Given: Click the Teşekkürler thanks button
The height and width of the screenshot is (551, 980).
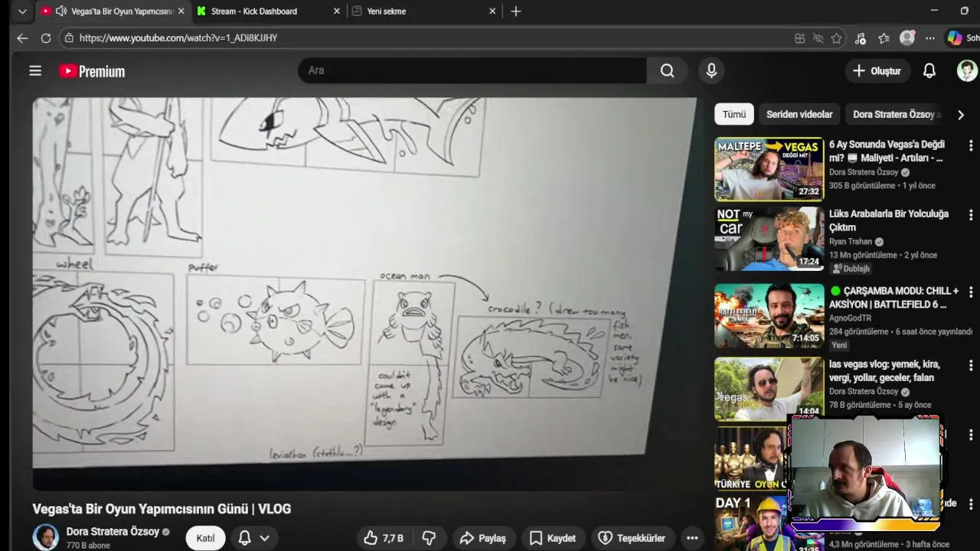Looking at the screenshot, I should 632,538.
